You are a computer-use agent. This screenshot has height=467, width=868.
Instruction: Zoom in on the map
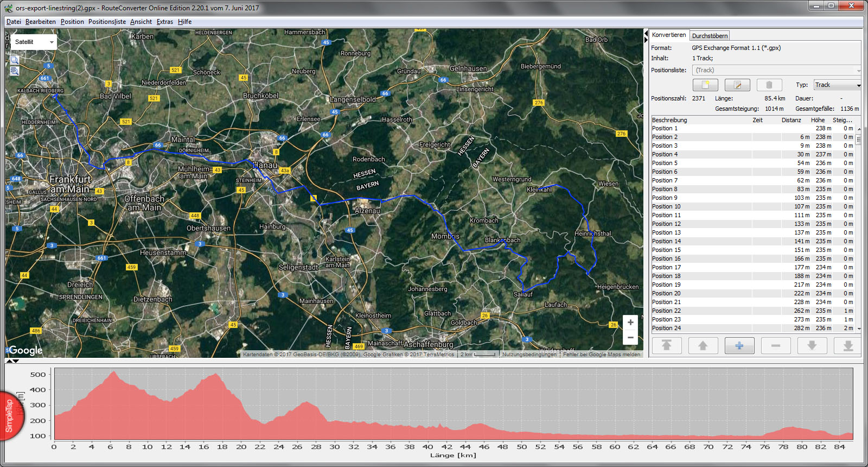point(630,323)
